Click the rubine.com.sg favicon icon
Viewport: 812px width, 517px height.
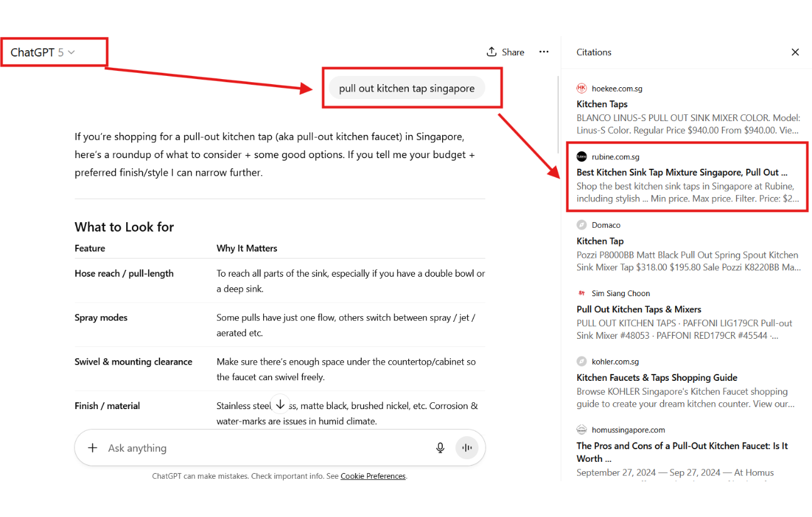pos(582,157)
